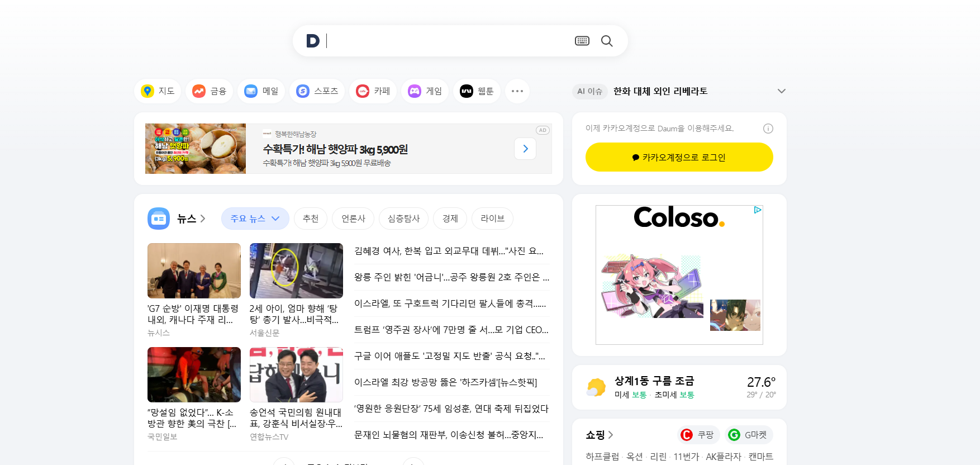Image resolution: width=980 pixels, height=465 pixels.
Task: Open the 송언석 국민의힘 원내대표 thumbnail
Action: coord(296,374)
